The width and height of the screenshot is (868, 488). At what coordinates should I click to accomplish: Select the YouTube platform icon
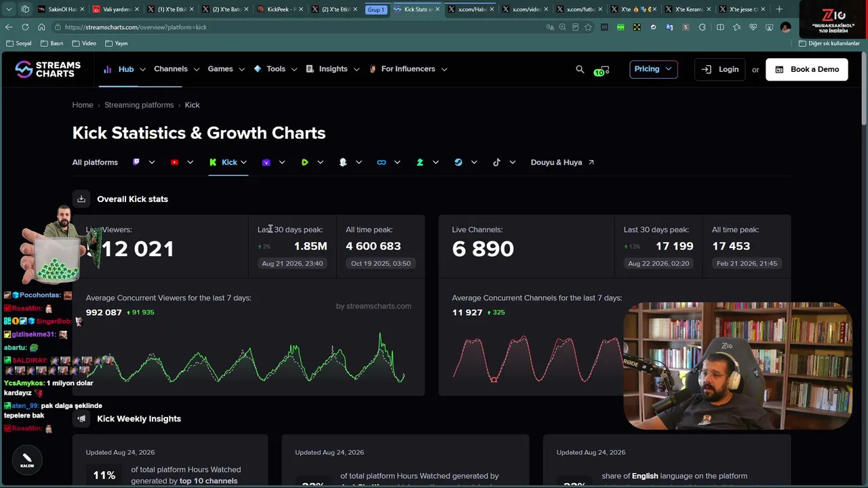click(174, 162)
